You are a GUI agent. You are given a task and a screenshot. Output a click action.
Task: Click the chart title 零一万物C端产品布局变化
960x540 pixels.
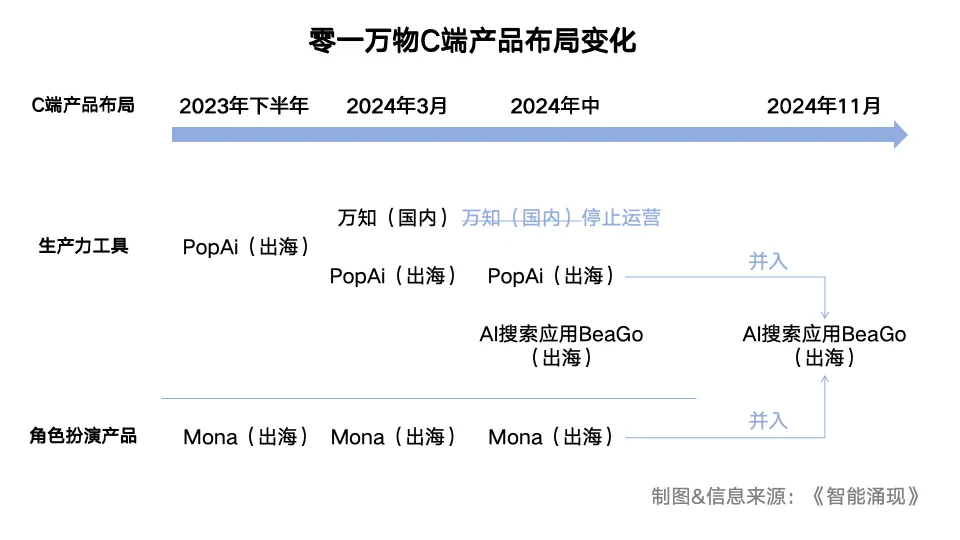[472, 41]
